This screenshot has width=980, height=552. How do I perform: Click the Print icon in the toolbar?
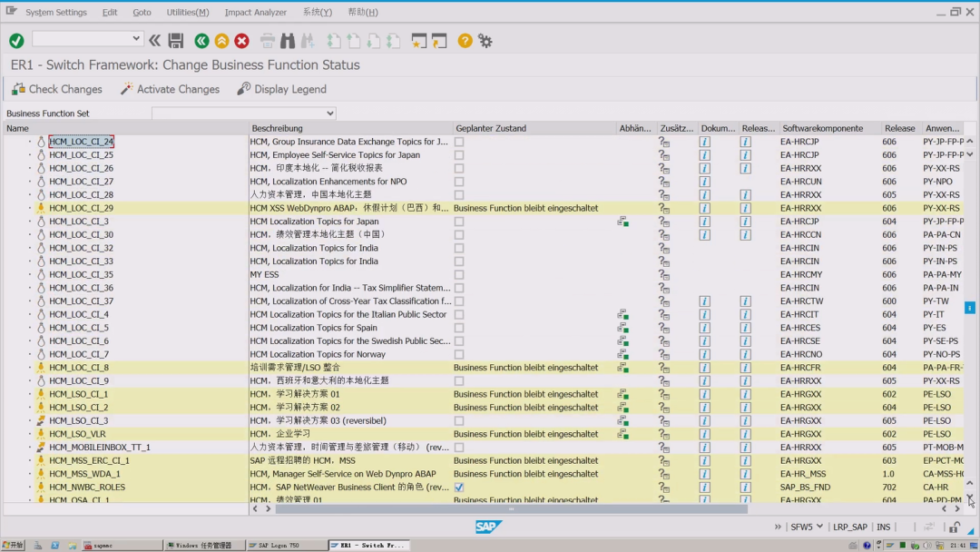[x=268, y=41]
